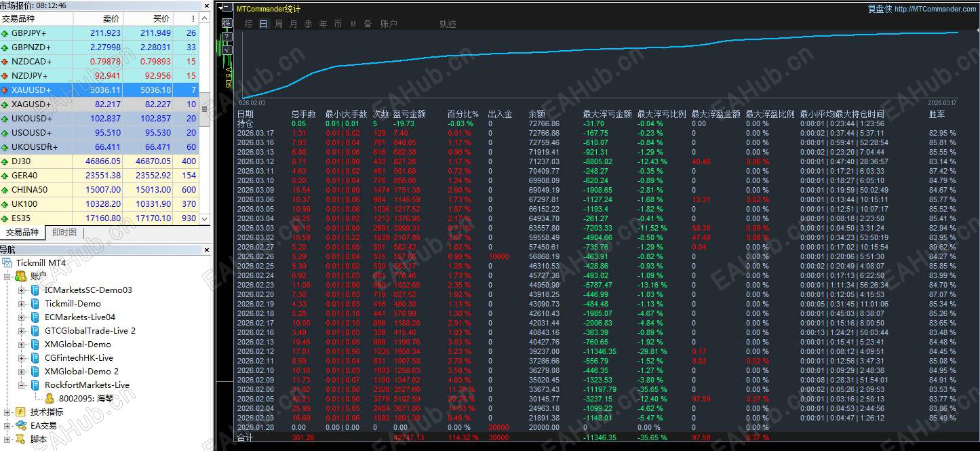Select the 交易品种 bottom tab
This screenshot has height=451, width=980.
[x=22, y=233]
